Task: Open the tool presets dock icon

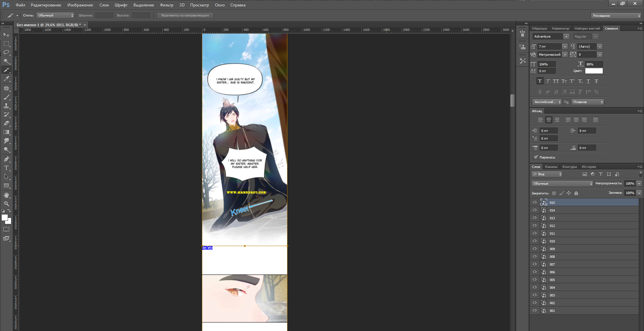Action: 523,61
